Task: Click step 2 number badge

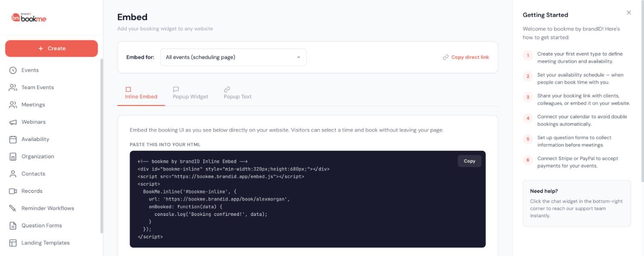Action: click(528, 76)
